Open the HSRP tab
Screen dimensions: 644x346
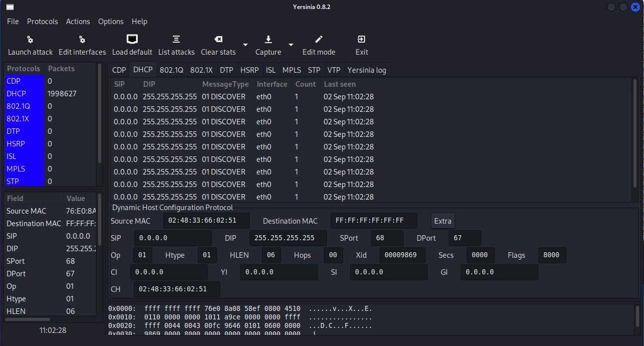[x=249, y=70]
